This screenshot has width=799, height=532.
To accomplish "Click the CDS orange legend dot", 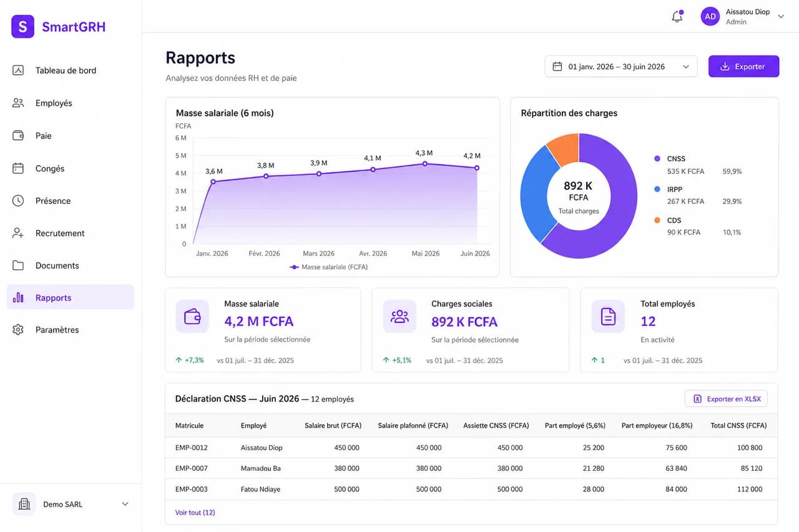I will (x=657, y=220).
